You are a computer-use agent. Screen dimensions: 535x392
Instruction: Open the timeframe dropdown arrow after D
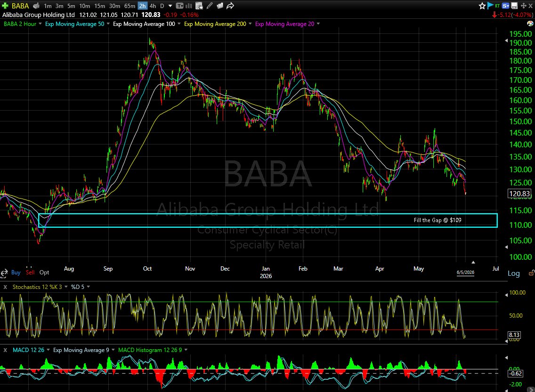click(170, 6)
